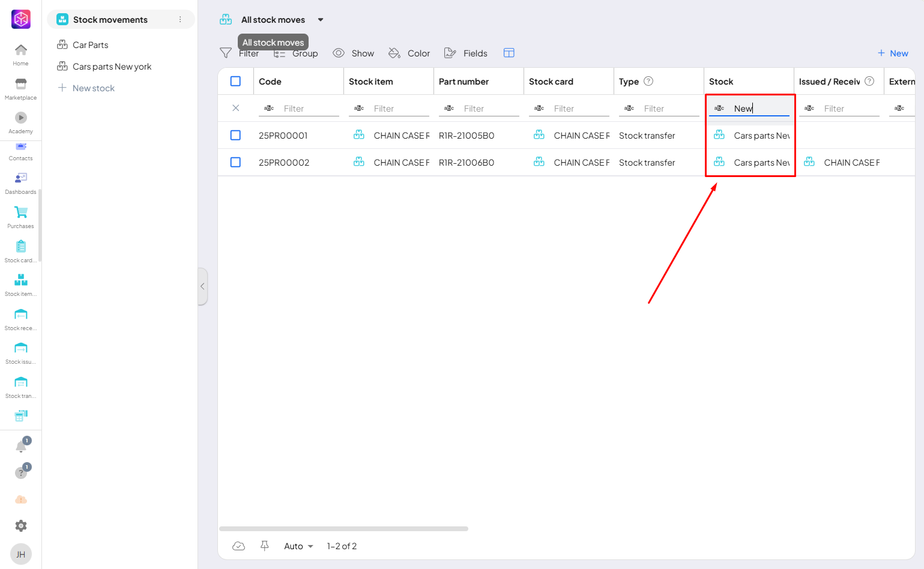Click the pin icon in footer
The height and width of the screenshot is (569, 924).
click(x=264, y=546)
